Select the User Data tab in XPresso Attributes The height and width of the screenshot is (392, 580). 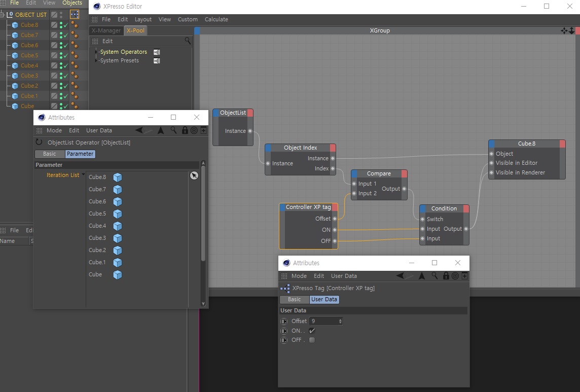324,299
